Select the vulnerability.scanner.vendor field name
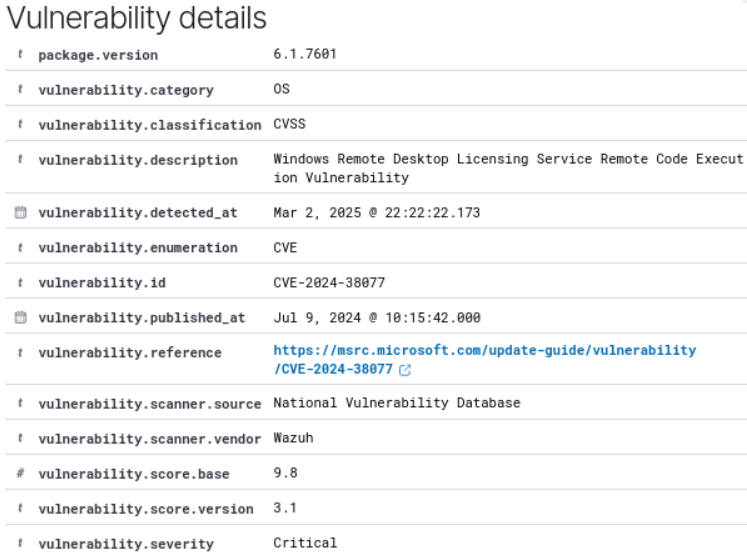This screenshot has height=557, width=747. [150, 439]
